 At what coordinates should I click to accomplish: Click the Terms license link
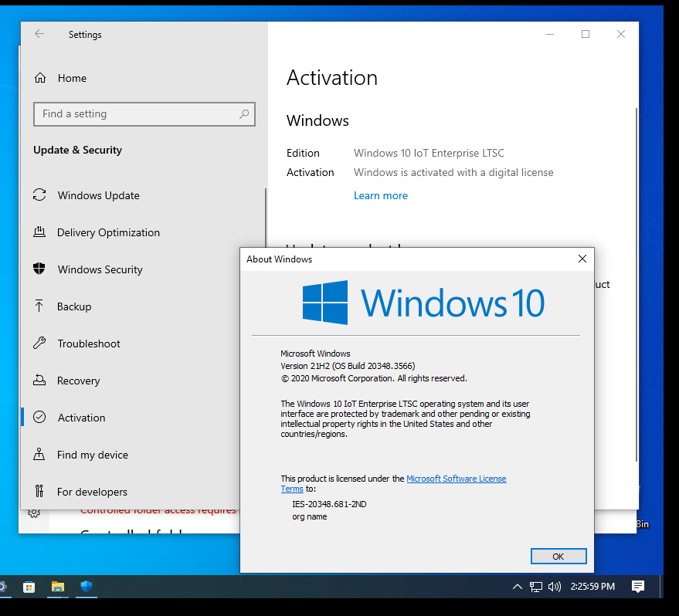pos(292,489)
